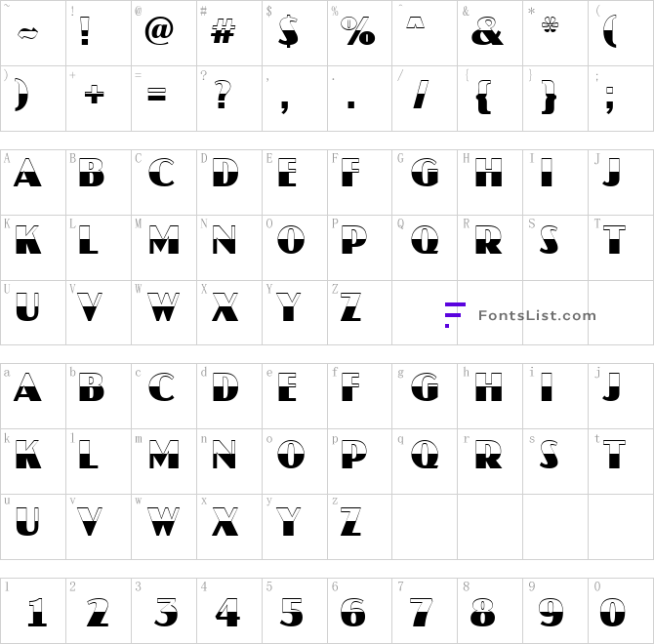Click the digit 8 glyph

click(483, 613)
